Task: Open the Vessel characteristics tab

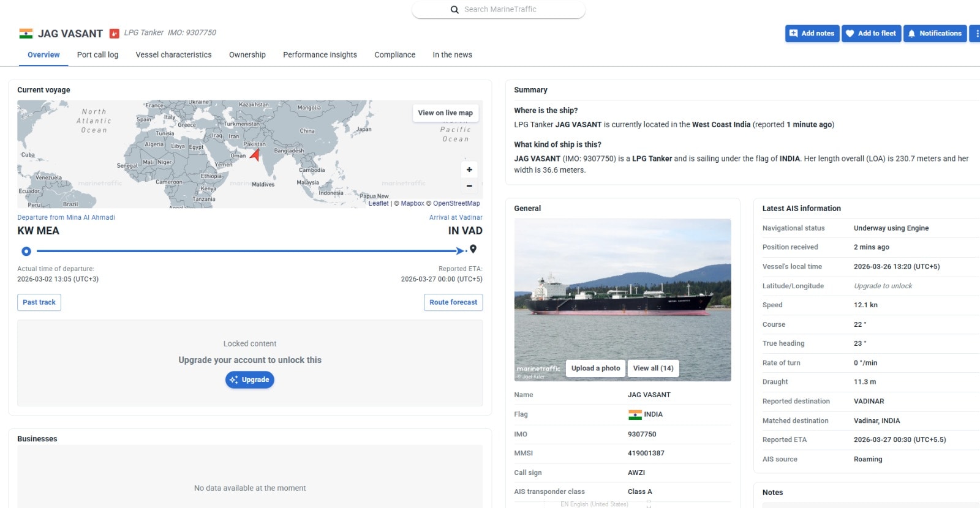Action: tap(173, 54)
